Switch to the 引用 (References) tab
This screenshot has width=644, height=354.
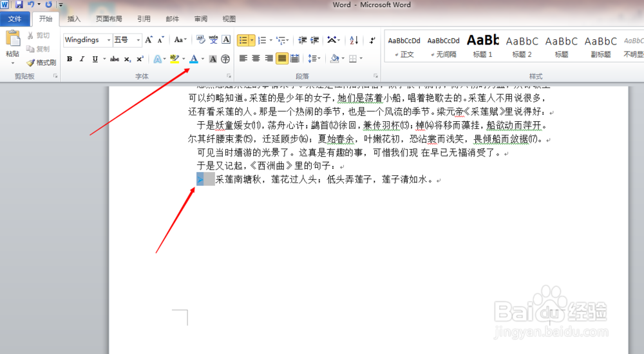click(144, 19)
